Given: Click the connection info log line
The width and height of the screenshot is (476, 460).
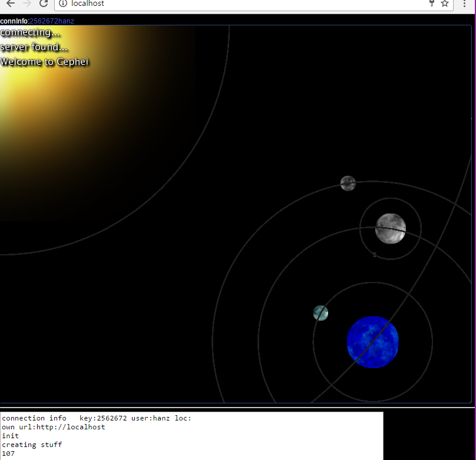Looking at the screenshot, I should point(97,418).
